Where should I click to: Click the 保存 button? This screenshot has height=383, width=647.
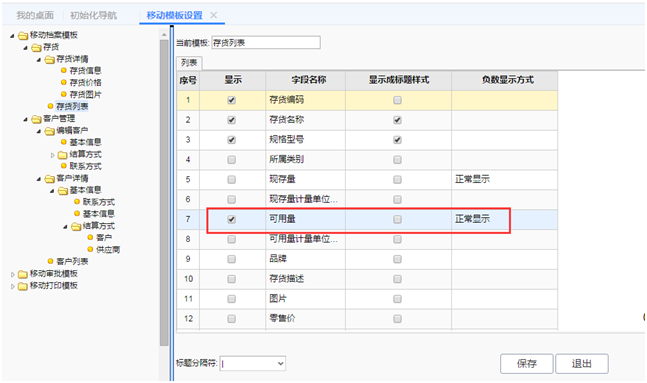pos(527,364)
